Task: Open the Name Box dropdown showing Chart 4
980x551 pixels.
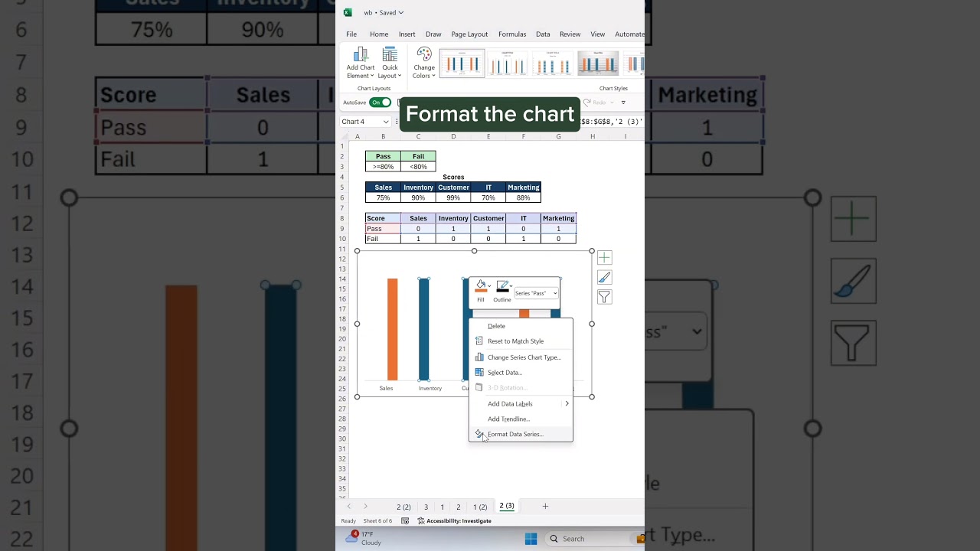Action: pos(387,122)
